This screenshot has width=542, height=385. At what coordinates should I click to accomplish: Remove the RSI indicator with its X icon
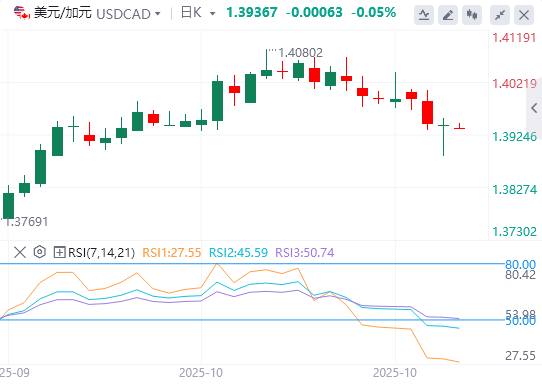click(x=20, y=252)
